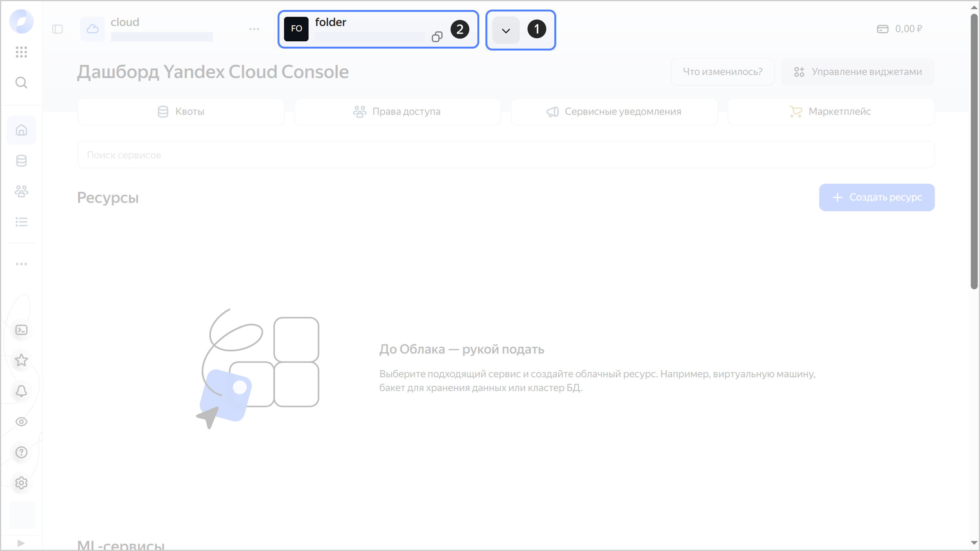980x551 pixels.
Task: Open Yandex Cloud CLI terminal icon
Action: (21, 329)
